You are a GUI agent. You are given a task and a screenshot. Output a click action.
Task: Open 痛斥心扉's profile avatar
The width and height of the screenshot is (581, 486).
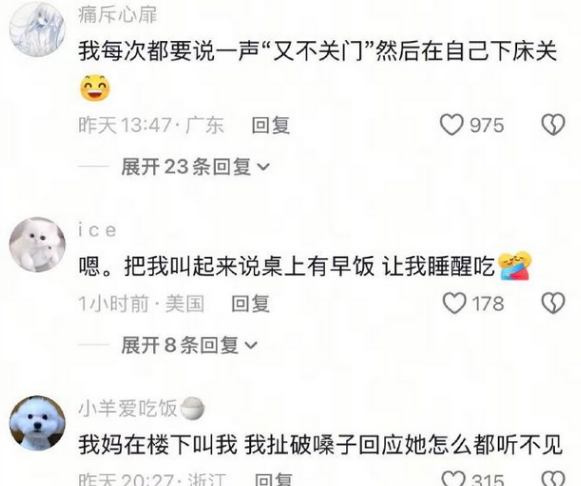pos(37,29)
